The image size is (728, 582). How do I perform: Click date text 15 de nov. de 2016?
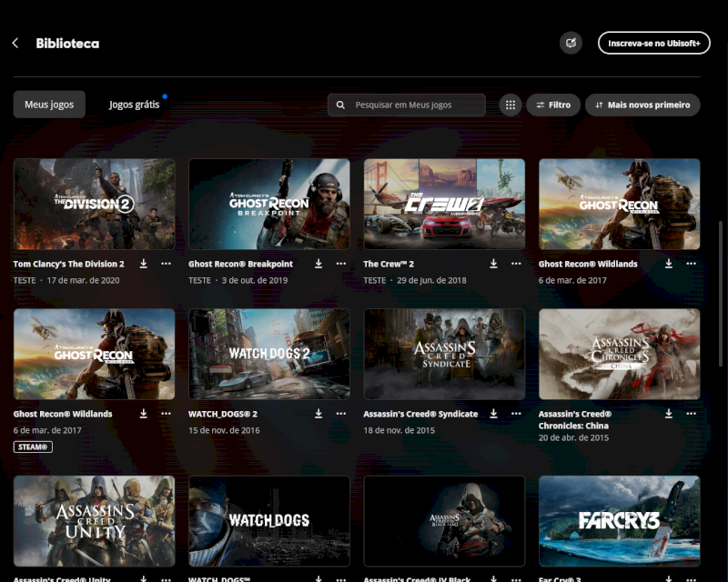click(x=224, y=430)
